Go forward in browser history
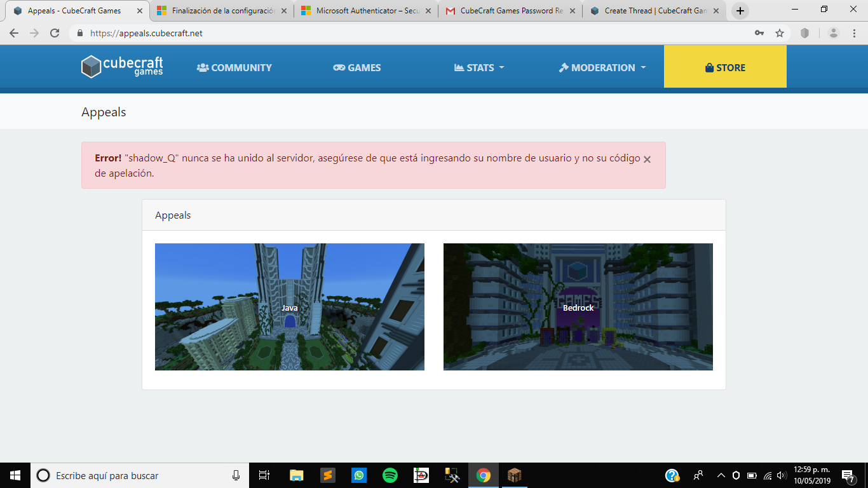This screenshot has width=868, height=488. pyautogui.click(x=34, y=33)
